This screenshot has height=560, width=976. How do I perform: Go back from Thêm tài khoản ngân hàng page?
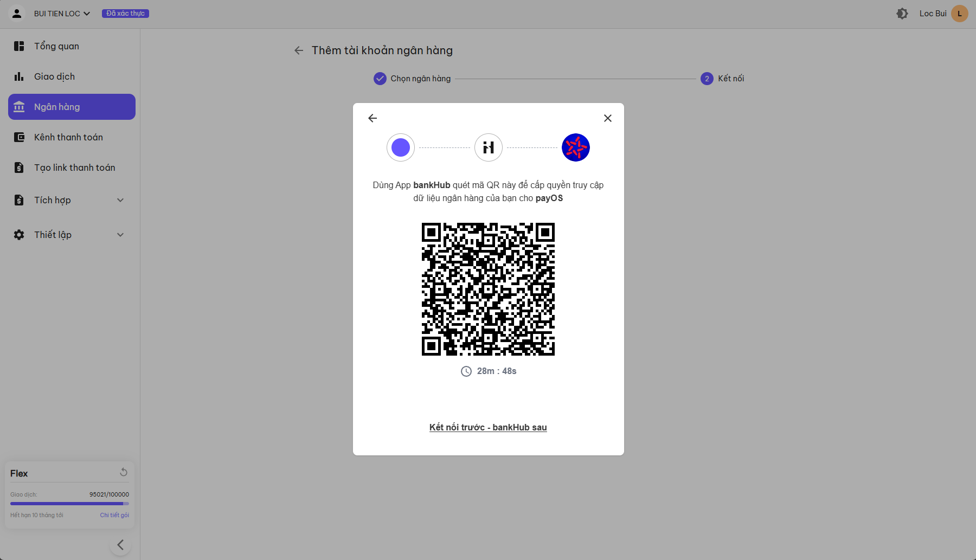(299, 50)
